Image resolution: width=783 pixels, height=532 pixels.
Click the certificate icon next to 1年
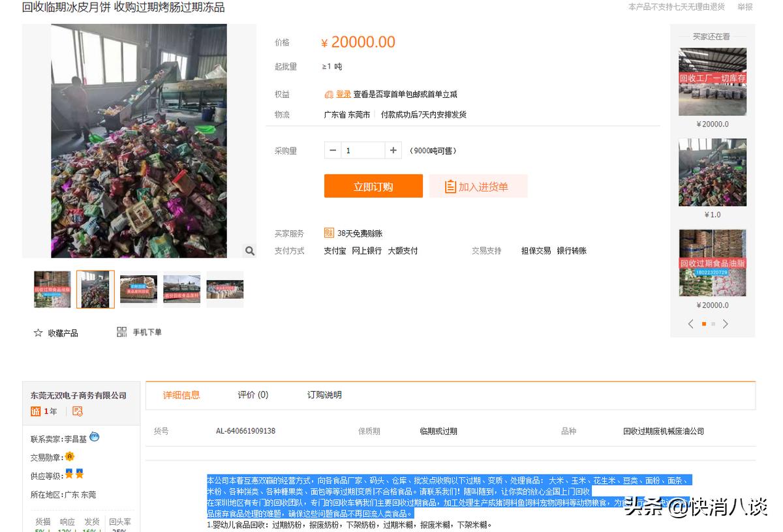click(x=78, y=411)
